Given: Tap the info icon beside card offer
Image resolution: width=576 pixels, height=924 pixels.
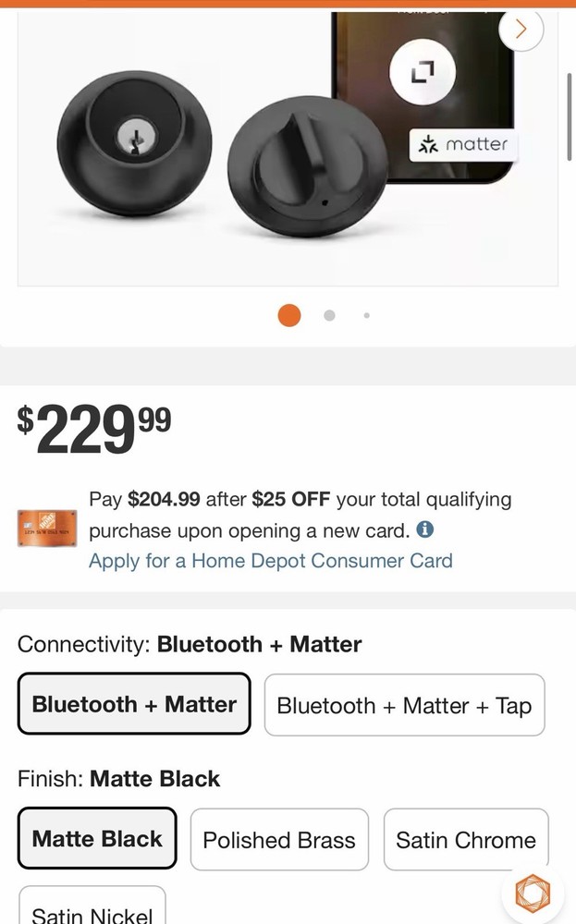Looking at the screenshot, I should pyautogui.click(x=425, y=531).
